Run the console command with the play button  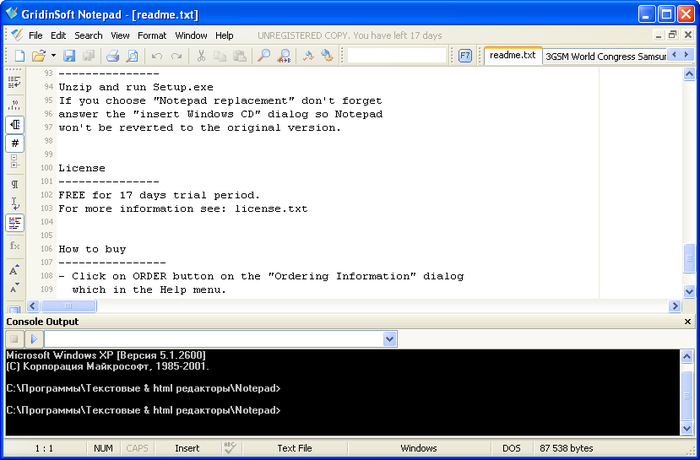pyautogui.click(x=33, y=339)
